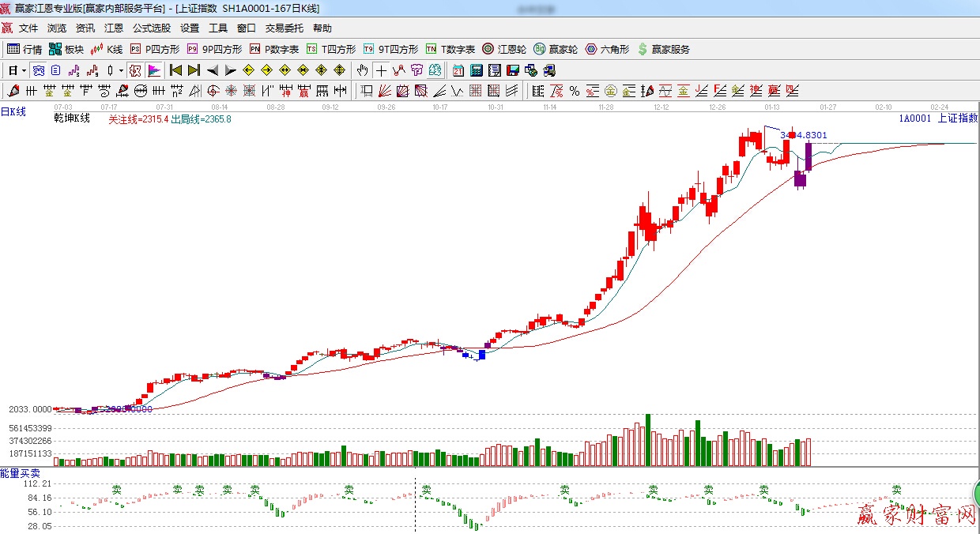980x534 pixels.
Task: Select the percent (%) line tool
Action: click(x=574, y=91)
